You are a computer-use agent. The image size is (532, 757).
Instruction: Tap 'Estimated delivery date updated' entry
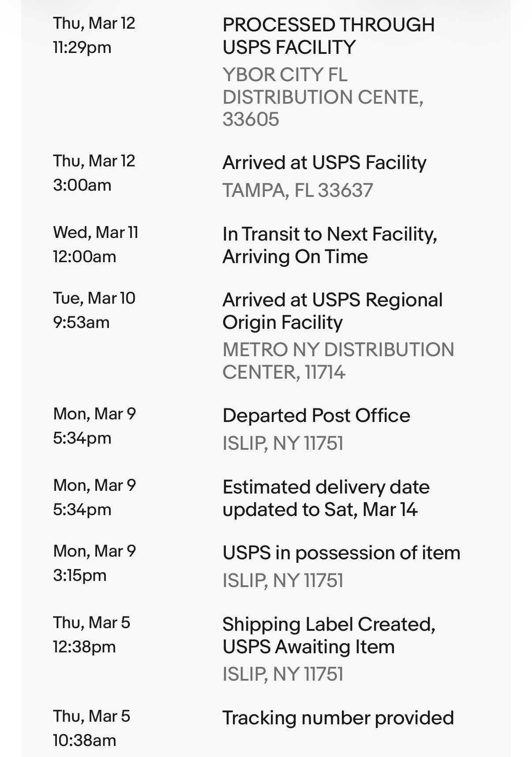[326, 498]
